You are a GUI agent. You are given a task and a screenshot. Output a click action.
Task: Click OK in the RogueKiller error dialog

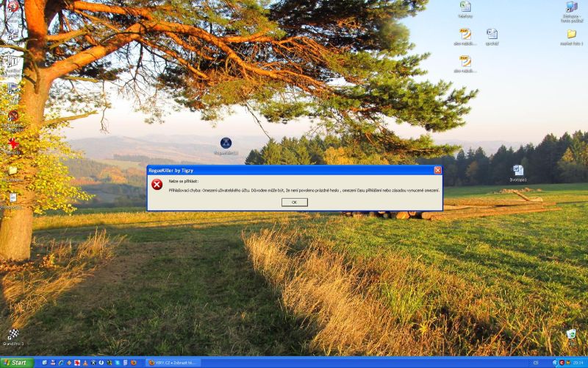point(294,202)
